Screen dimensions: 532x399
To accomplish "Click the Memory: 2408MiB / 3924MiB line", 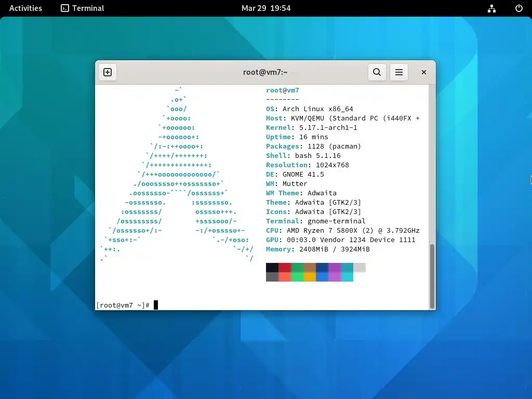I will point(318,249).
